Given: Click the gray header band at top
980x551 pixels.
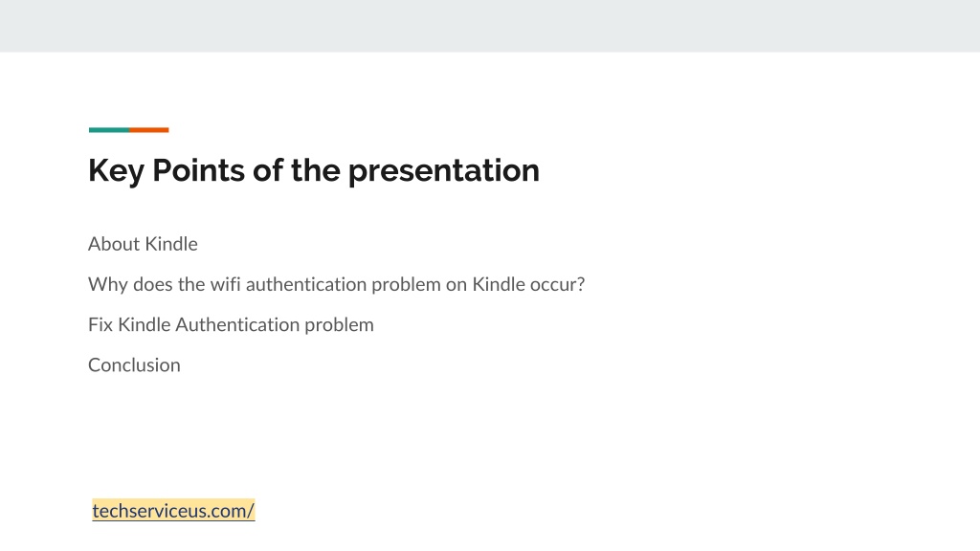Looking at the screenshot, I should tap(490, 26).
